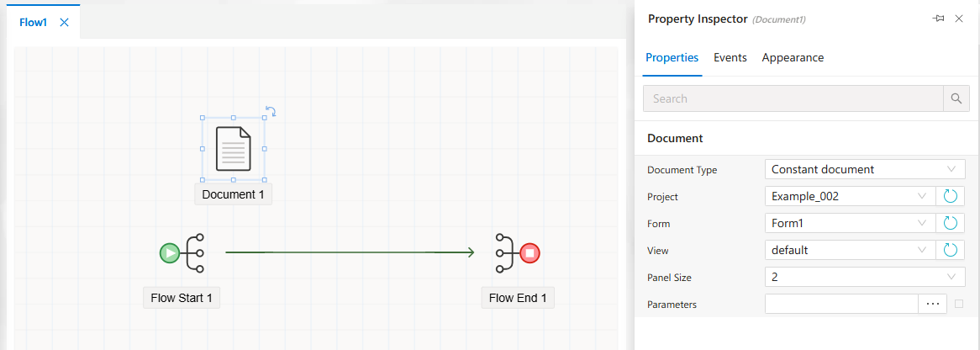Open the Panel Size dropdown

(864, 277)
